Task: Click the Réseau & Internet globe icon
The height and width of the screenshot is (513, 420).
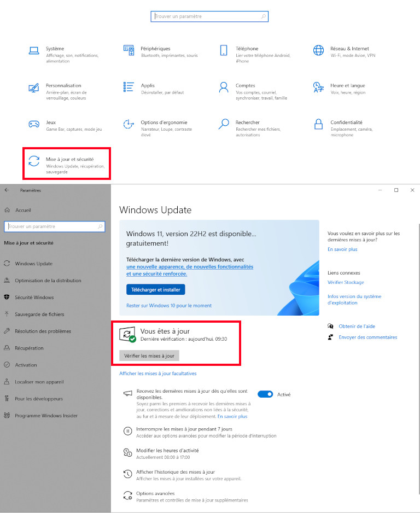Action: pyautogui.click(x=318, y=51)
